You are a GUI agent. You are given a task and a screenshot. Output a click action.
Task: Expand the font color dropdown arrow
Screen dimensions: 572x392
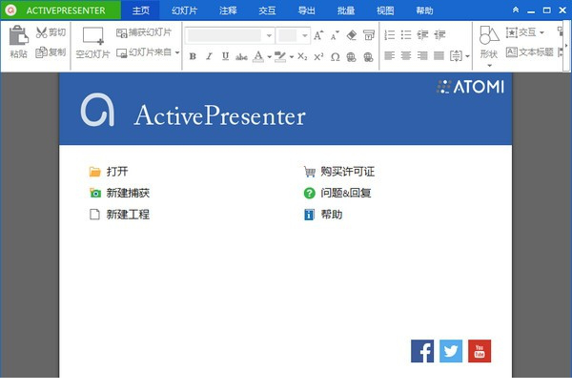pyautogui.click(x=269, y=56)
